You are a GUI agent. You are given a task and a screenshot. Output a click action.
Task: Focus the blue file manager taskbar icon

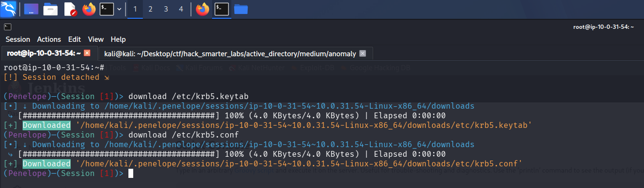(x=240, y=9)
